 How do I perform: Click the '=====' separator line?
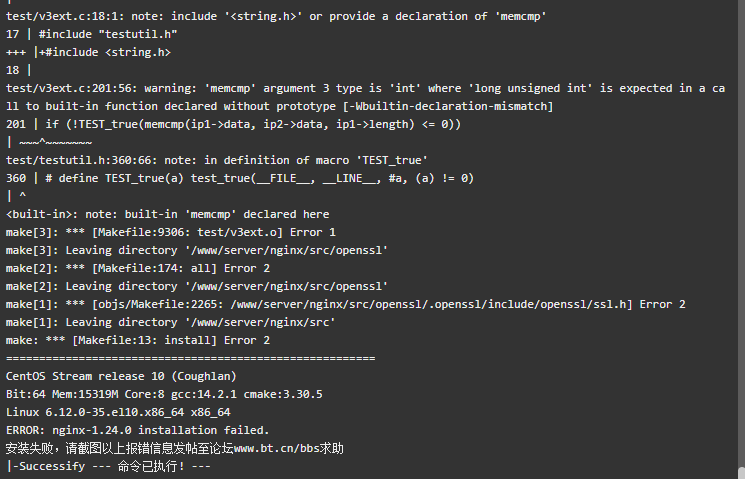[191, 358]
